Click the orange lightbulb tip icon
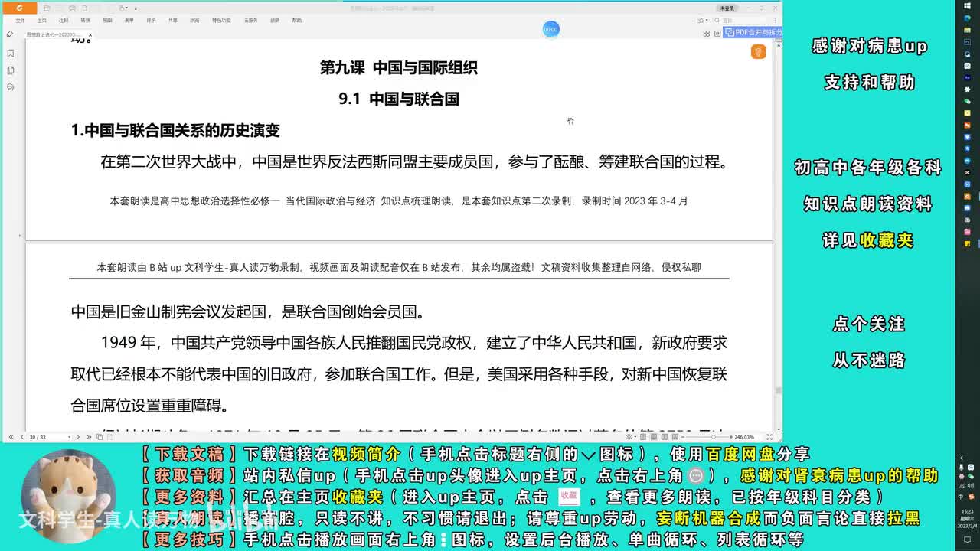Screen dimensions: 980x551 [x=759, y=52]
